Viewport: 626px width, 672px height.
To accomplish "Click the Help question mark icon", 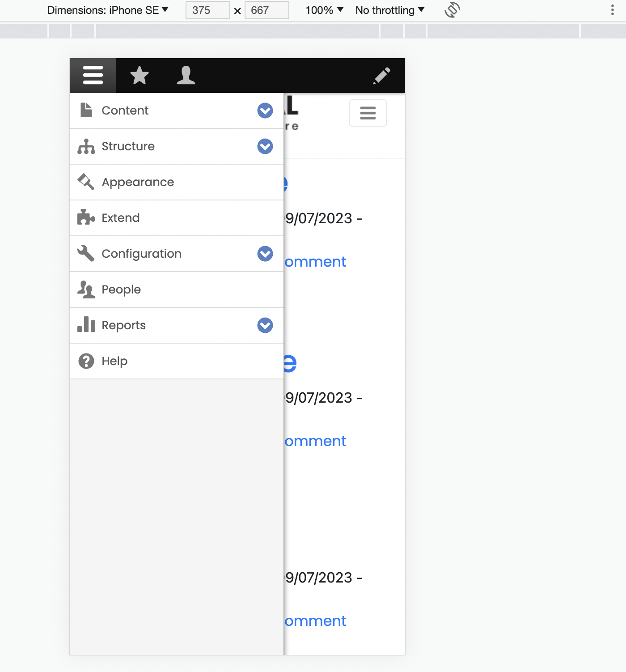I will [x=86, y=361].
